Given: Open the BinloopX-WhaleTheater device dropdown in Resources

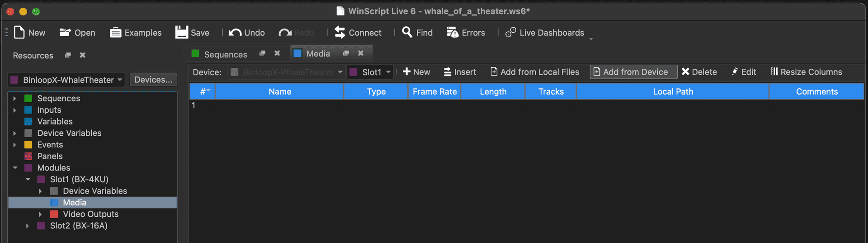Looking at the screenshot, I should point(66,80).
